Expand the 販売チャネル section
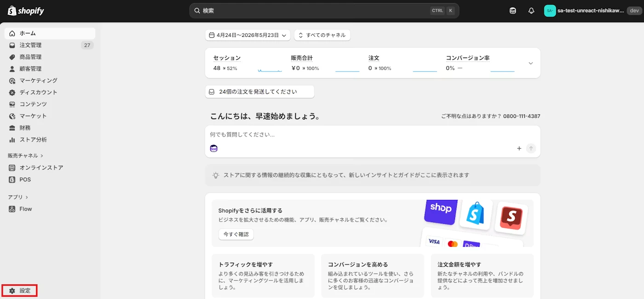Image resolution: width=644 pixels, height=299 pixels. point(25,156)
